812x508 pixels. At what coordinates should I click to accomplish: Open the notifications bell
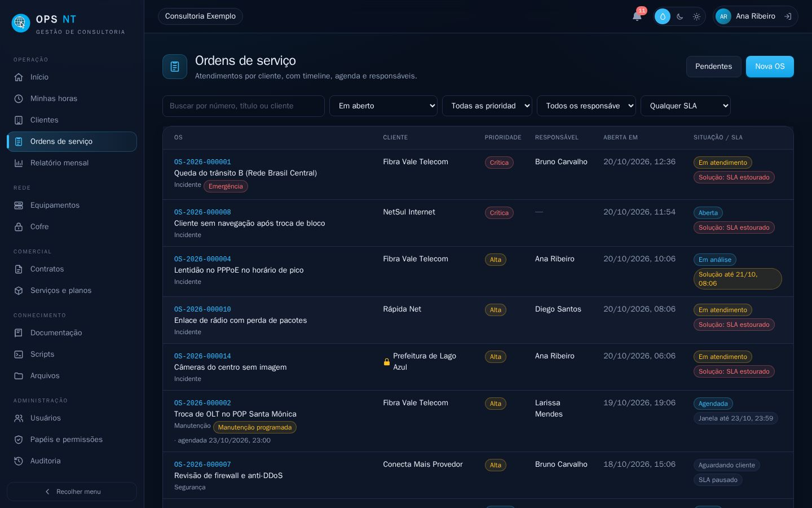[x=637, y=16]
